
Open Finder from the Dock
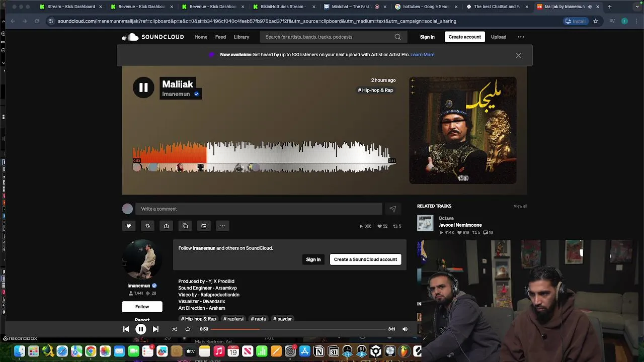[x=20, y=351]
